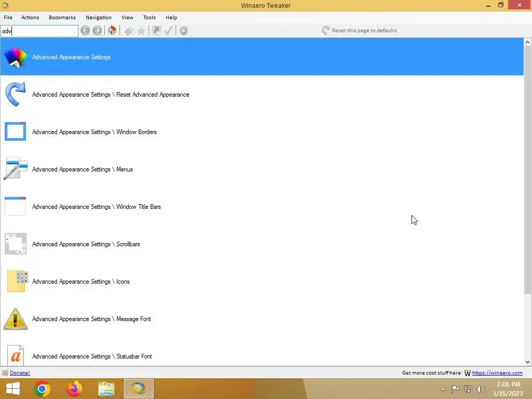
Task: Select 'Advanced Appearance Settings \ Icons'
Action: [262, 281]
